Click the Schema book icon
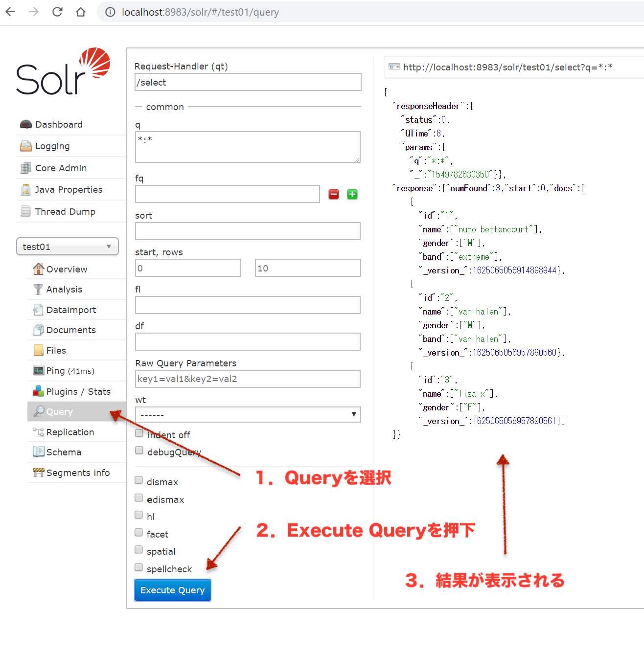The image size is (644, 653). (38, 452)
